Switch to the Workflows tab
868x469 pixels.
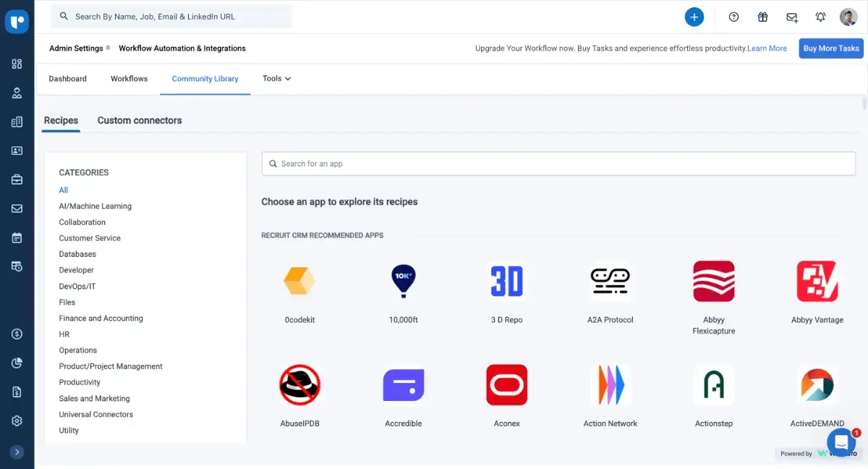pyautogui.click(x=129, y=78)
